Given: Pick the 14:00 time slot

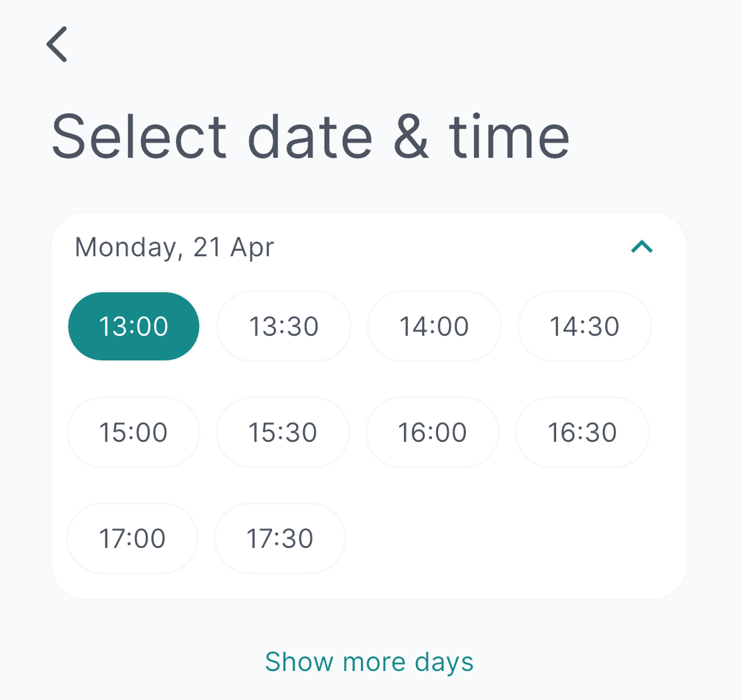Looking at the screenshot, I should click(x=434, y=326).
